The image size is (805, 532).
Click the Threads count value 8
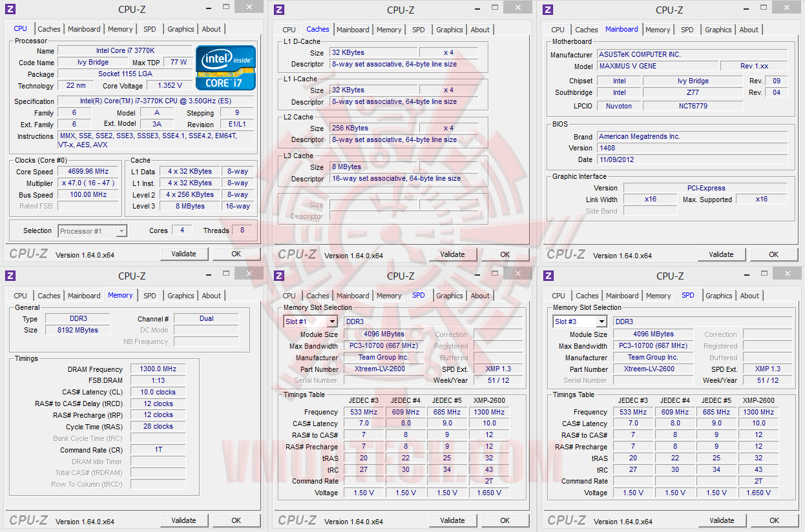click(x=242, y=230)
